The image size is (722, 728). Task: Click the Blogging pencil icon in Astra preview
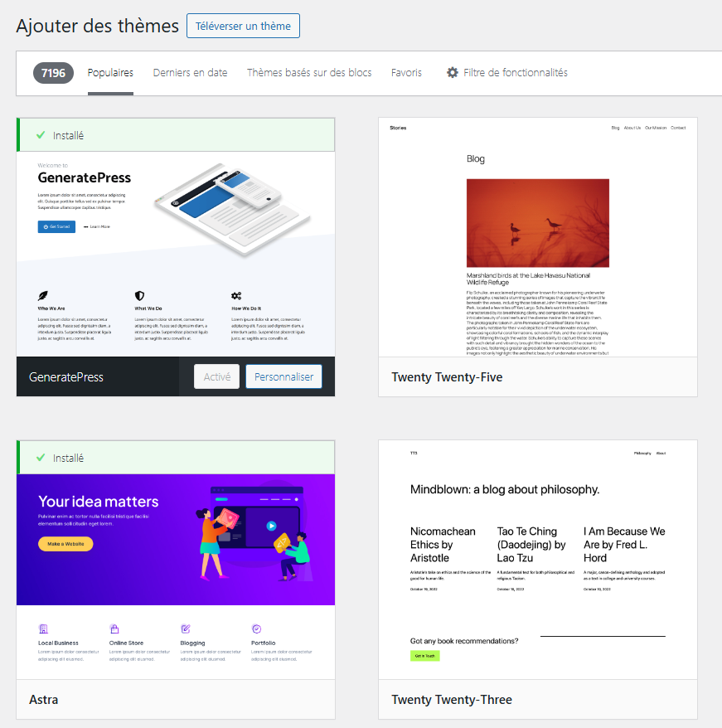[x=185, y=629]
